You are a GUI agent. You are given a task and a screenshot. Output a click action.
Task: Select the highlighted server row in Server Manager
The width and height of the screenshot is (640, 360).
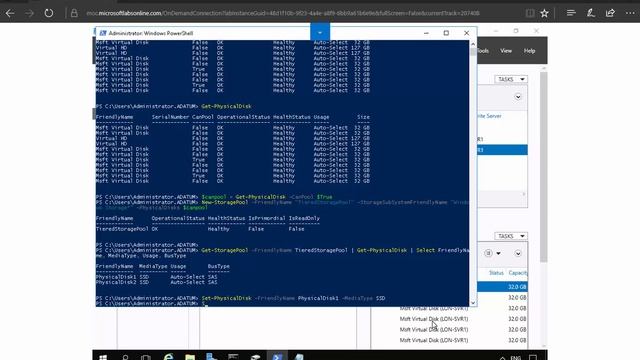502,150
